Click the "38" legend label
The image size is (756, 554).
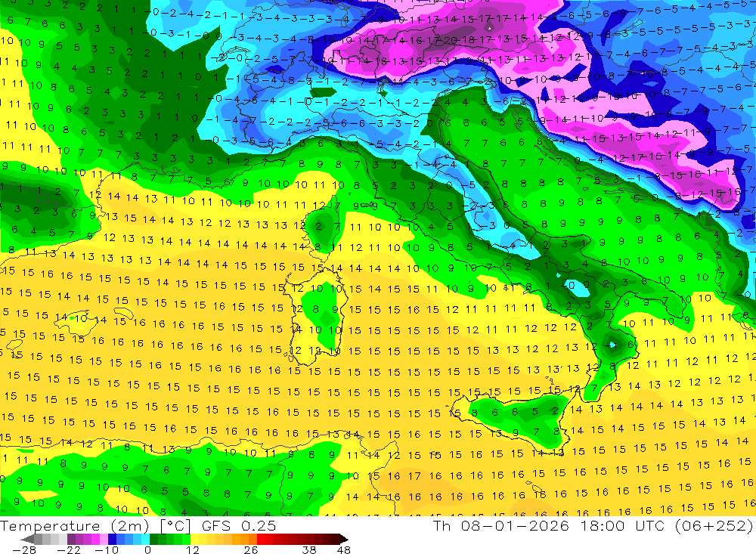[x=309, y=549]
